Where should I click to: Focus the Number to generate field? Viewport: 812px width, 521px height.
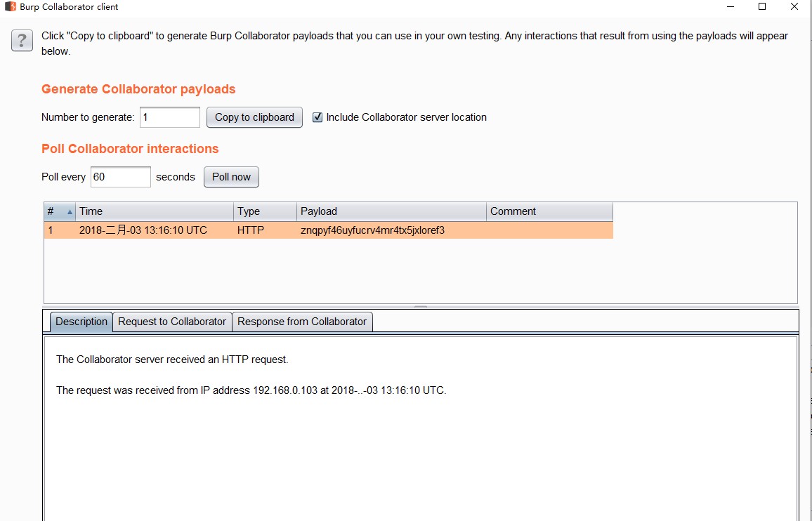170,117
